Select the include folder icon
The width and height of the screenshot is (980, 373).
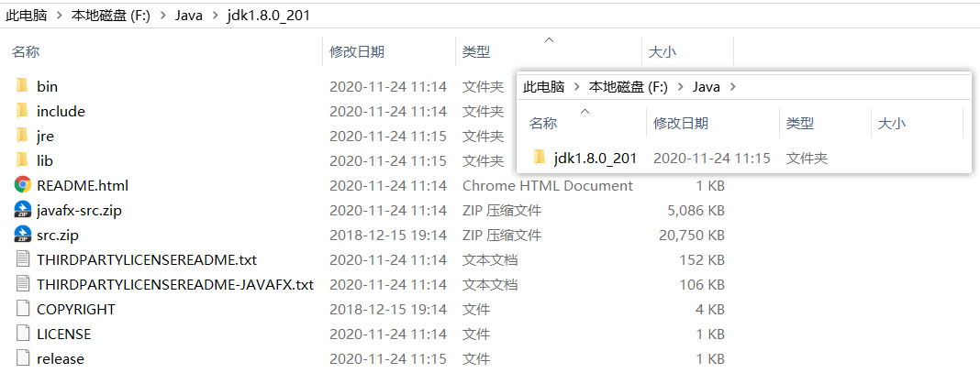click(23, 111)
